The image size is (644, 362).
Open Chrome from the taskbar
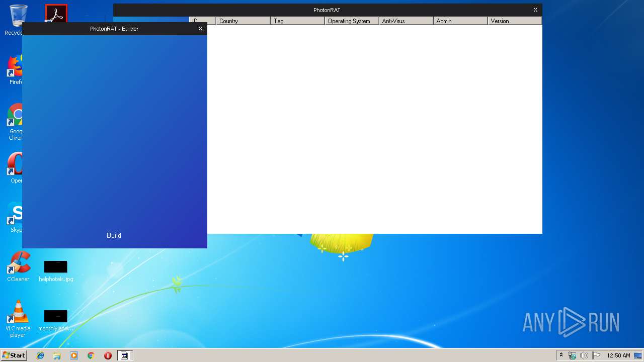pyautogui.click(x=91, y=355)
